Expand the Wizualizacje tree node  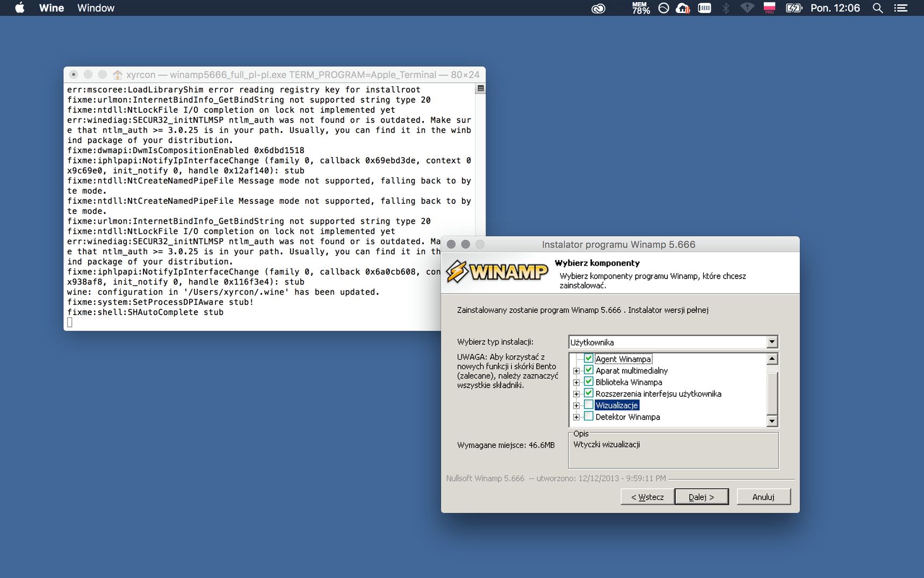(x=576, y=406)
